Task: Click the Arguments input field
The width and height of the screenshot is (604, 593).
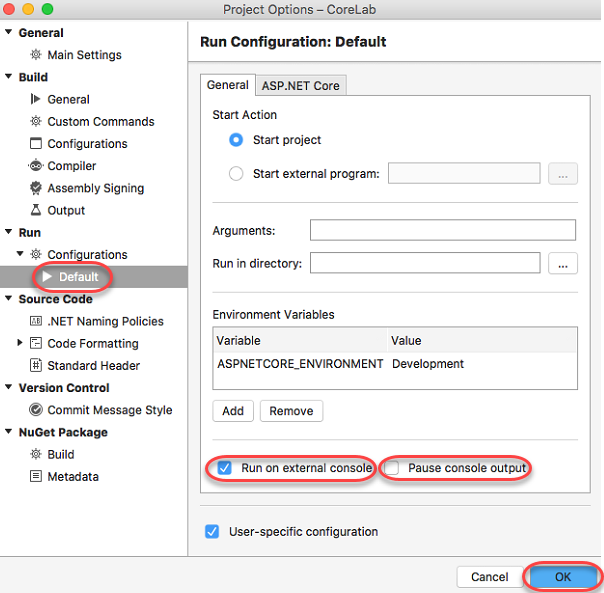Action: (443, 230)
